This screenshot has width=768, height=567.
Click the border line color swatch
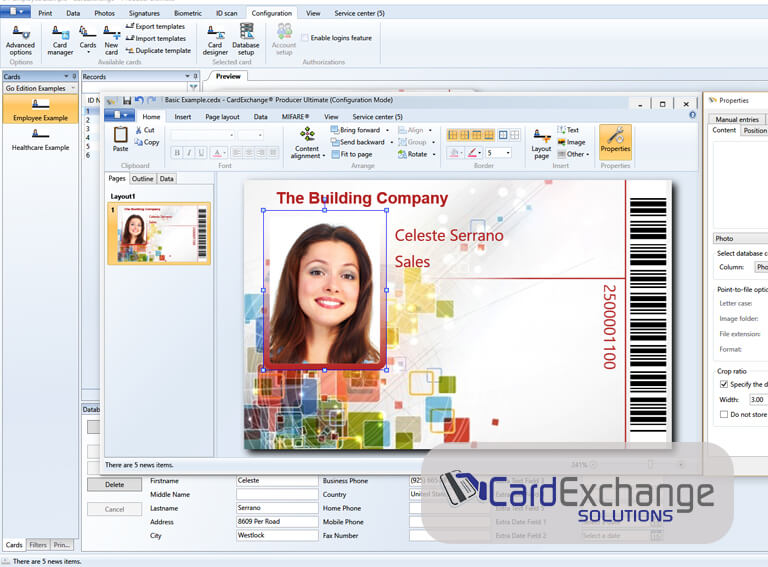pos(471,153)
